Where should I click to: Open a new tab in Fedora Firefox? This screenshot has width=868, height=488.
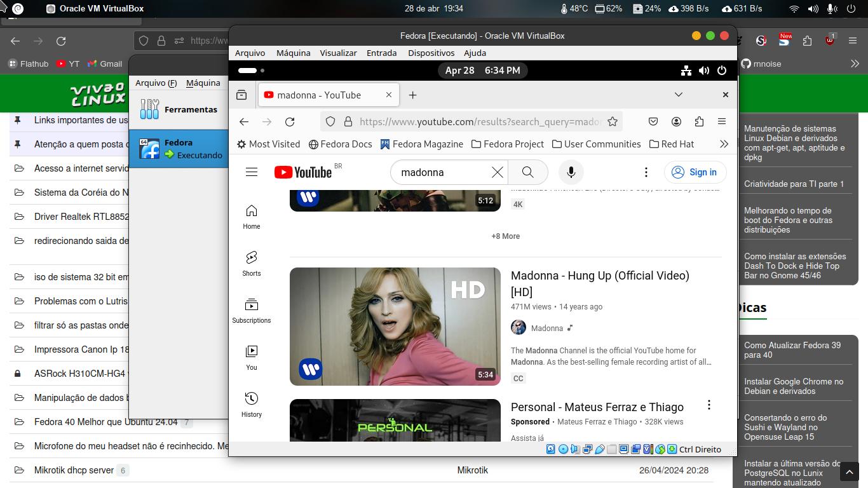coord(412,95)
